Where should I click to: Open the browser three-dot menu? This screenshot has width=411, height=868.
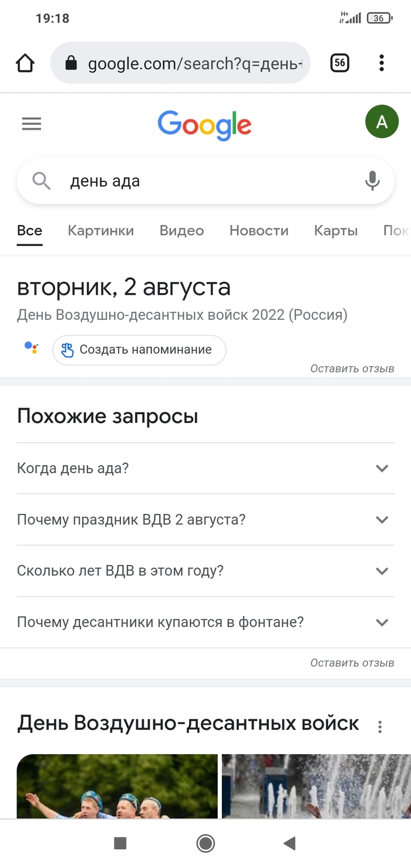(382, 63)
